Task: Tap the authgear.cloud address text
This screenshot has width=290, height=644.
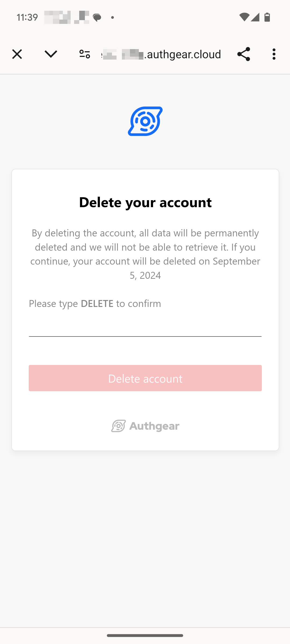Action: tap(172, 54)
